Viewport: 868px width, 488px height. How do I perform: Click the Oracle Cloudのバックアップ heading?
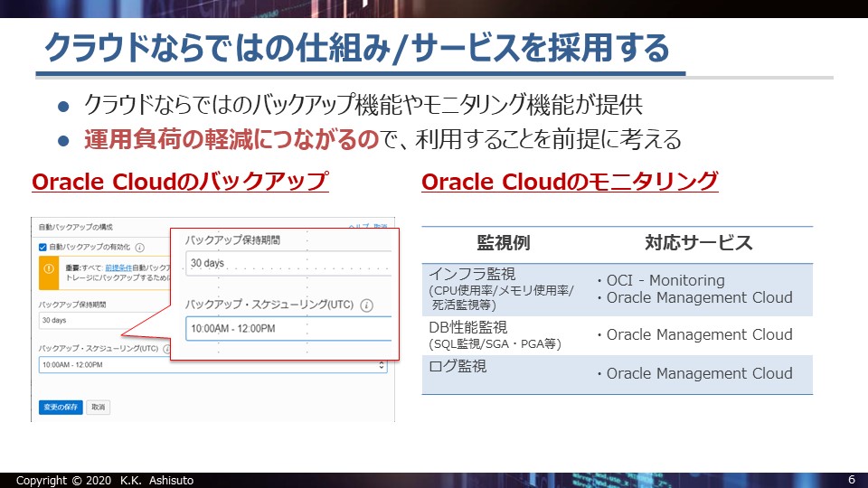179,182
